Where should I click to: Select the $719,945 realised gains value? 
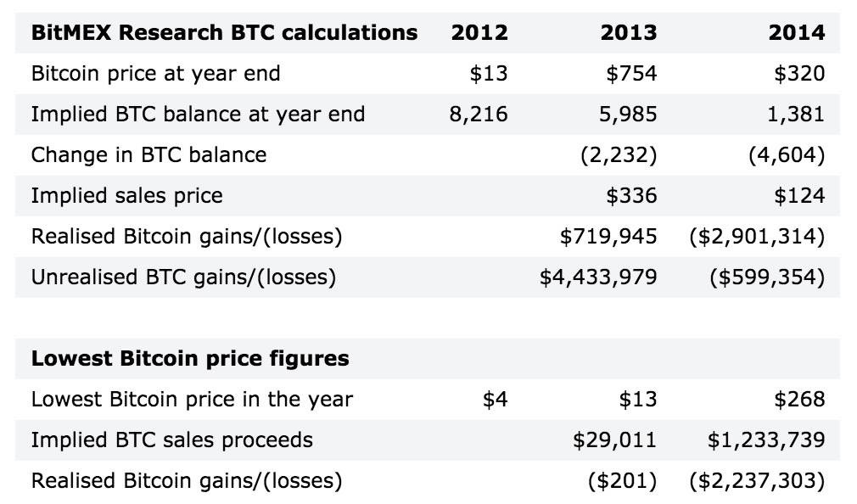tap(608, 236)
